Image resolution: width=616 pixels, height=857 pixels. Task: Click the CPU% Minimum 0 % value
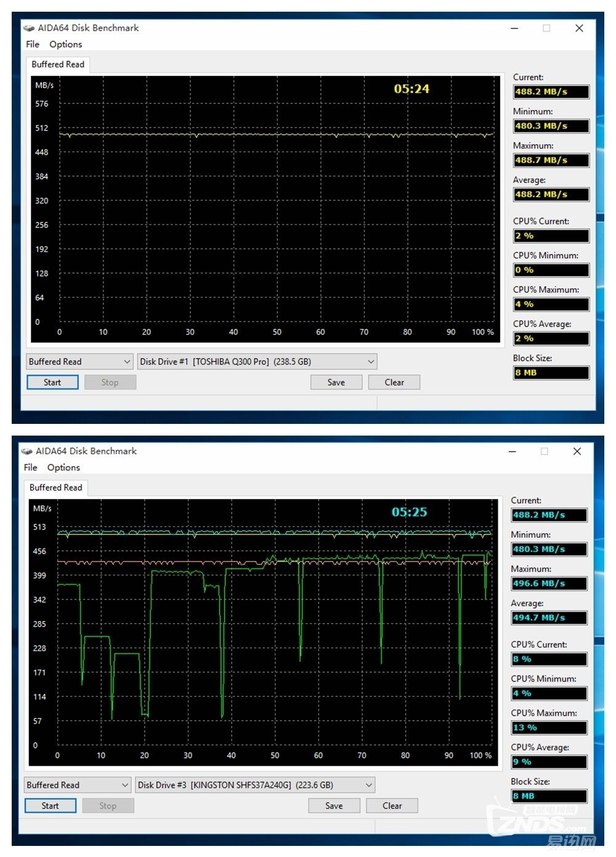551,270
